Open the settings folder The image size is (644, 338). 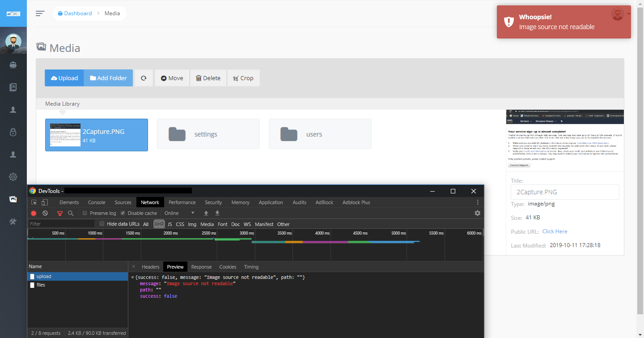[208, 134]
